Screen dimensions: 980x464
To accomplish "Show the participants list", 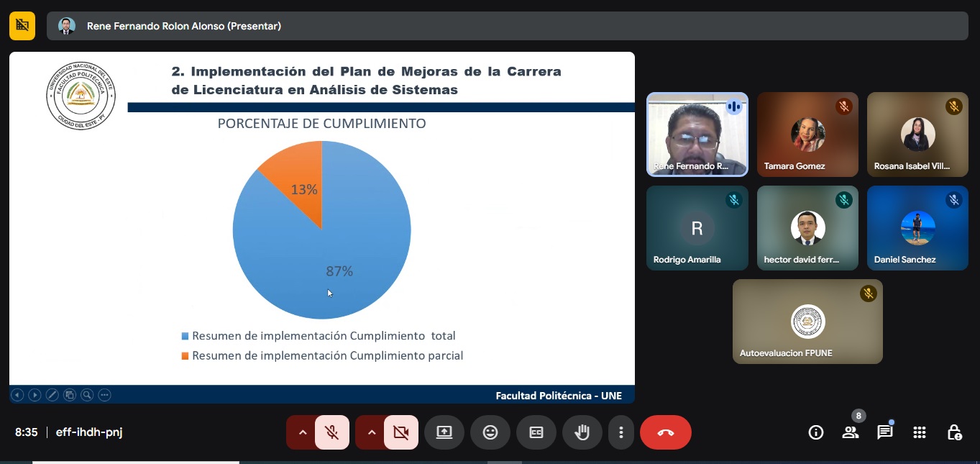I will 851,432.
